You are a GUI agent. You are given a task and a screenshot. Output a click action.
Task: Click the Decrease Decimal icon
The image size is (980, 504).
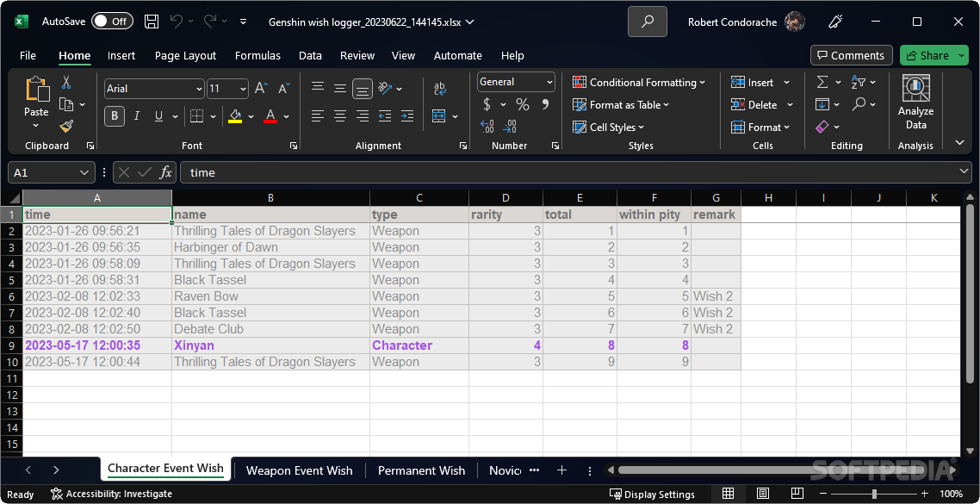[x=510, y=127]
